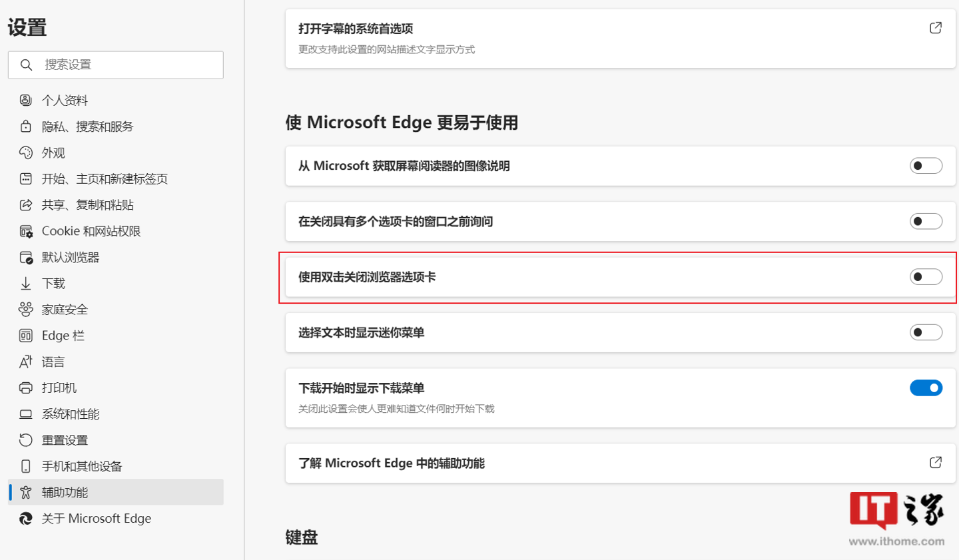Go to 语言 settings
This screenshot has width=959, height=560.
click(x=116, y=362)
